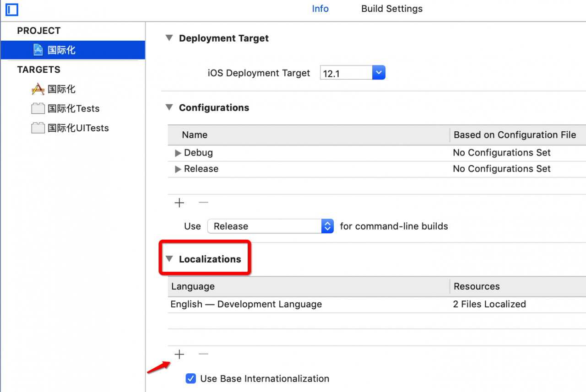Click the PROJECT section header
The width and height of the screenshot is (586, 392).
point(39,31)
